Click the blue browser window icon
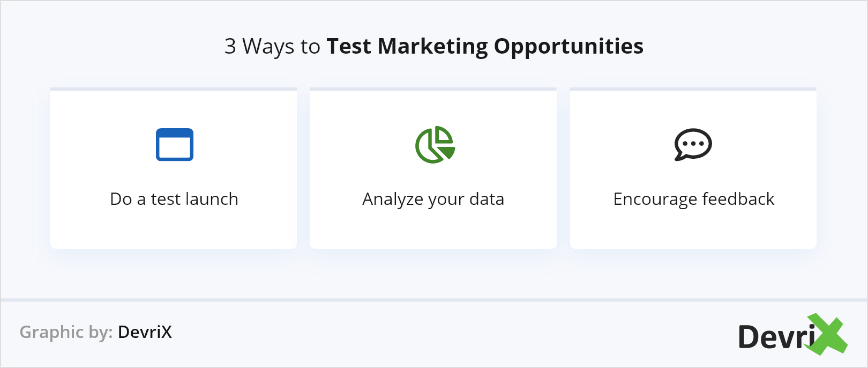 point(175,145)
